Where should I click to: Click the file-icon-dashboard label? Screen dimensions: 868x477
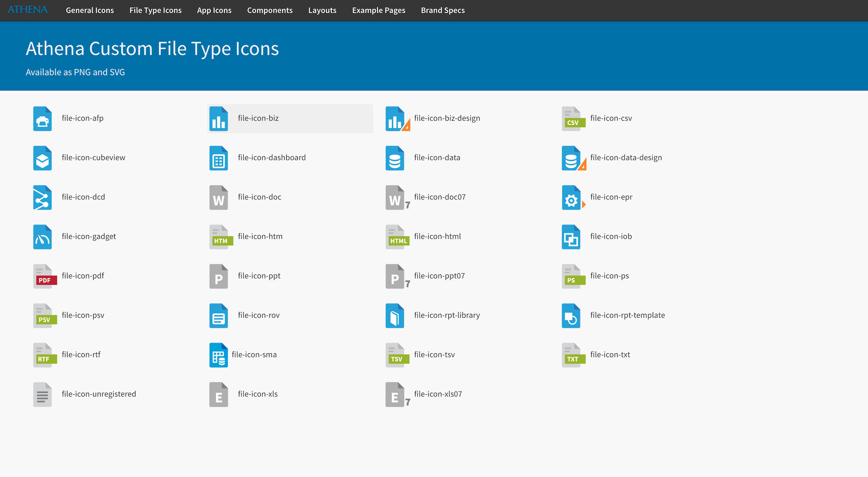point(272,158)
